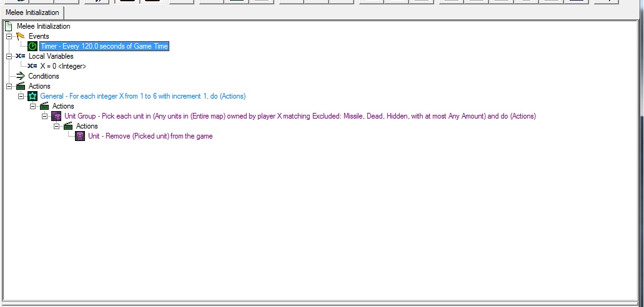644x307 pixels.
Task: Select 'Timer - Every 120.0 seconds of Game Time'
Action: 104,46
